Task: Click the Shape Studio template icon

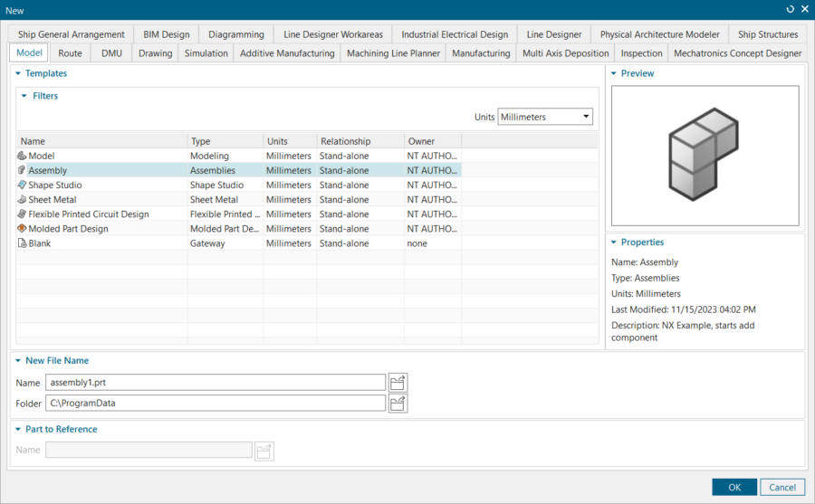Action: click(22, 185)
